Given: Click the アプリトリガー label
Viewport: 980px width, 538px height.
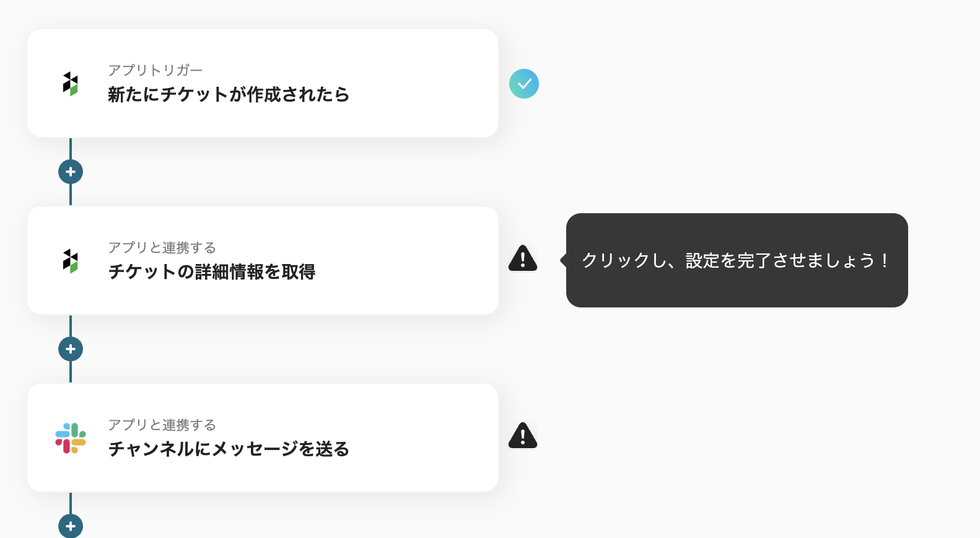Looking at the screenshot, I should 155,70.
